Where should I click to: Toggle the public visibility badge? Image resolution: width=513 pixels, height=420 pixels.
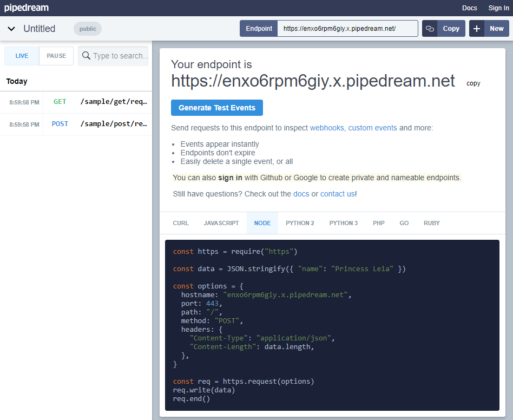(87, 29)
